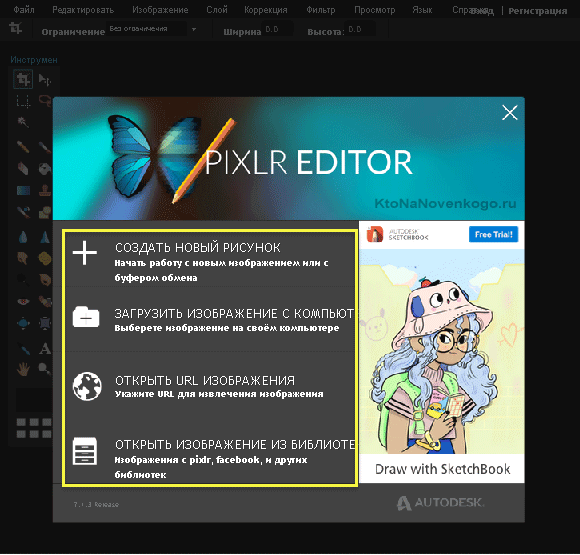Open the Фильтр menu

point(321,10)
